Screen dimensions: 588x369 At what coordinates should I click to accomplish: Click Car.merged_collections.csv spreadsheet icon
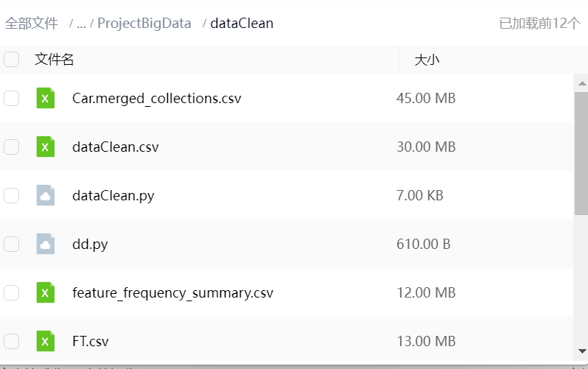tap(46, 98)
